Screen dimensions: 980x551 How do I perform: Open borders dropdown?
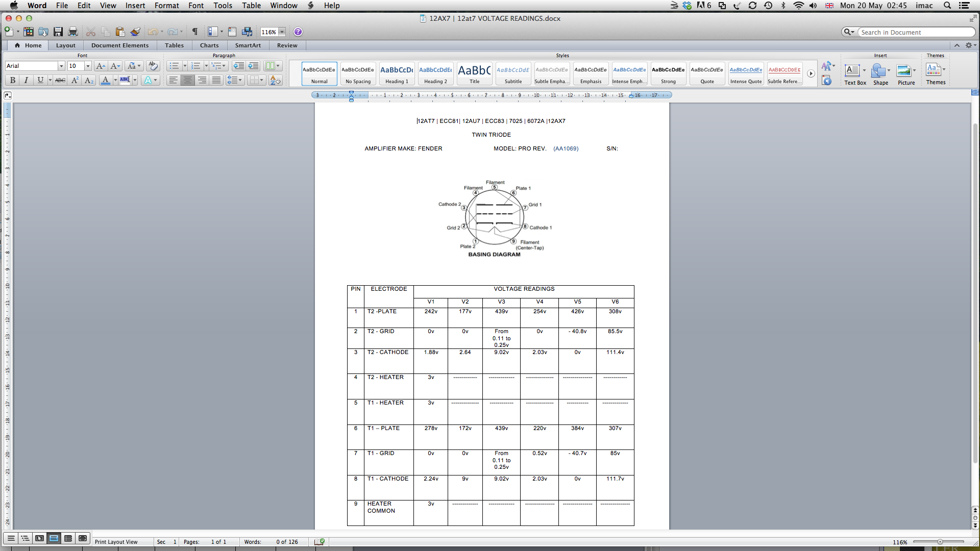pyautogui.click(x=256, y=80)
